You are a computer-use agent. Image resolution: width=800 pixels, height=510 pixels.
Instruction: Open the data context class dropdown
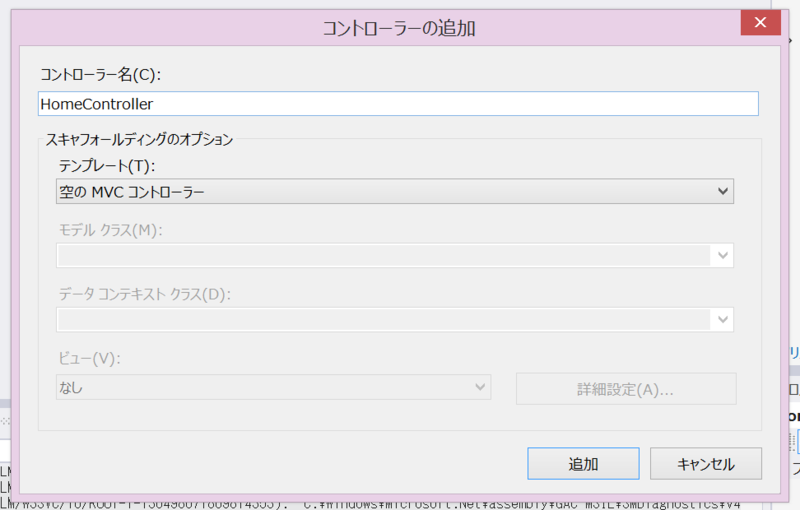(x=394, y=319)
